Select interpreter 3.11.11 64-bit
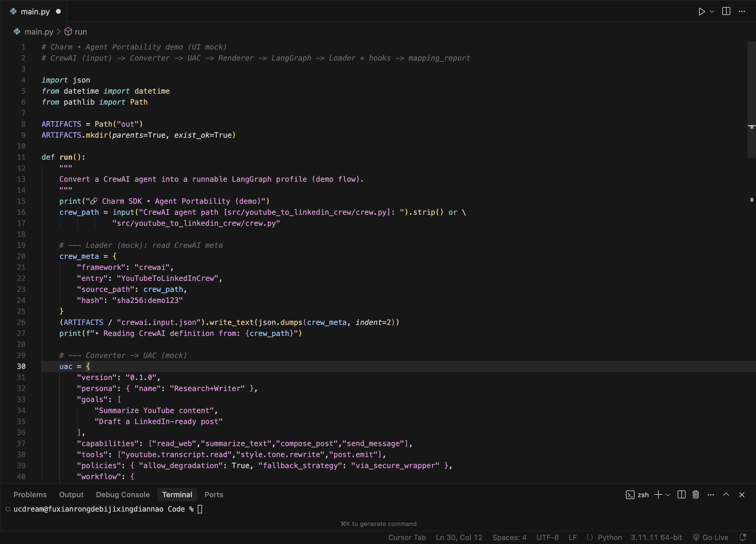Image resolution: width=756 pixels, height=544 pixels. coord(656,537)
